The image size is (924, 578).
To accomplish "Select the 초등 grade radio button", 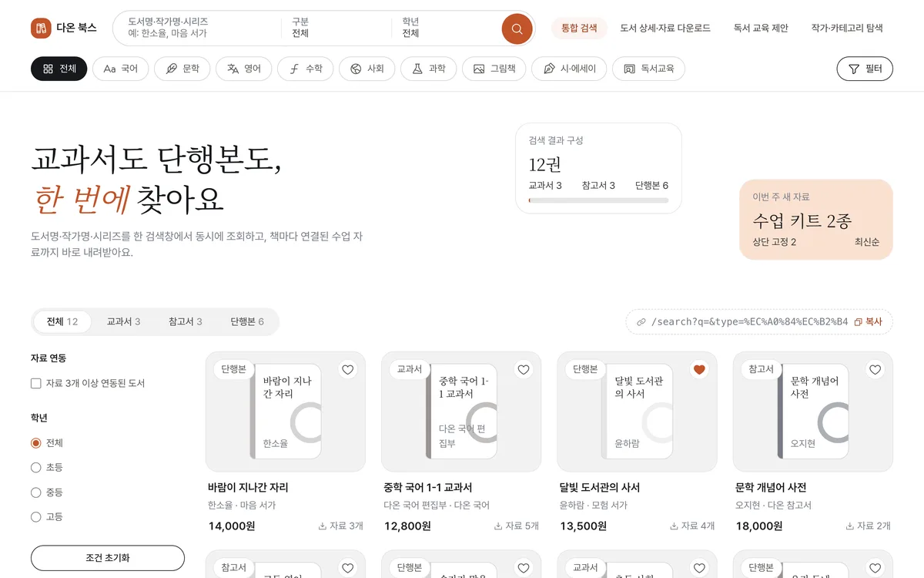I will [x=36, y=468].
